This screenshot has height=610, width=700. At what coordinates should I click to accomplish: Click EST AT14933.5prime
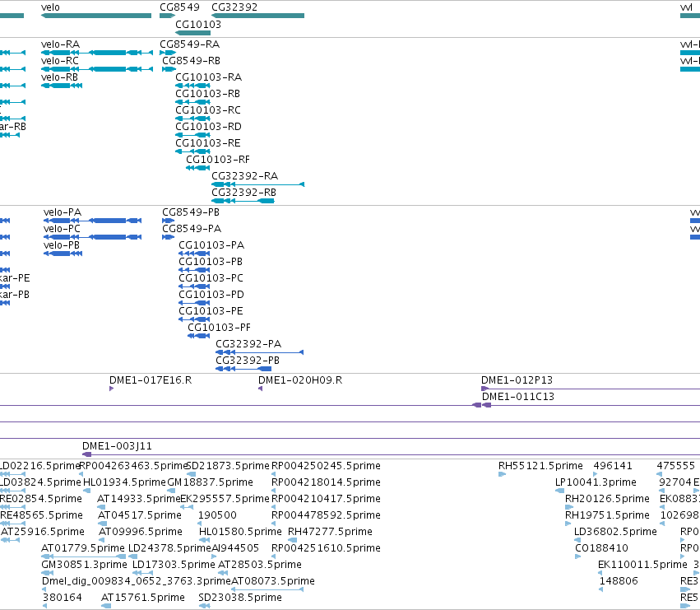click(101, 507)
